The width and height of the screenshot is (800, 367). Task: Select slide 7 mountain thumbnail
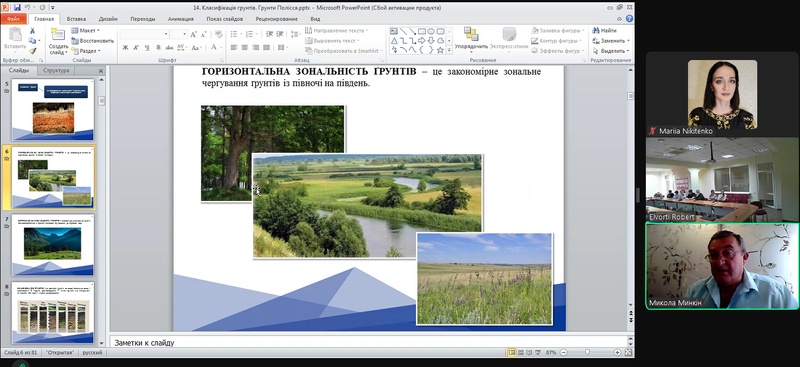[53, 245]
